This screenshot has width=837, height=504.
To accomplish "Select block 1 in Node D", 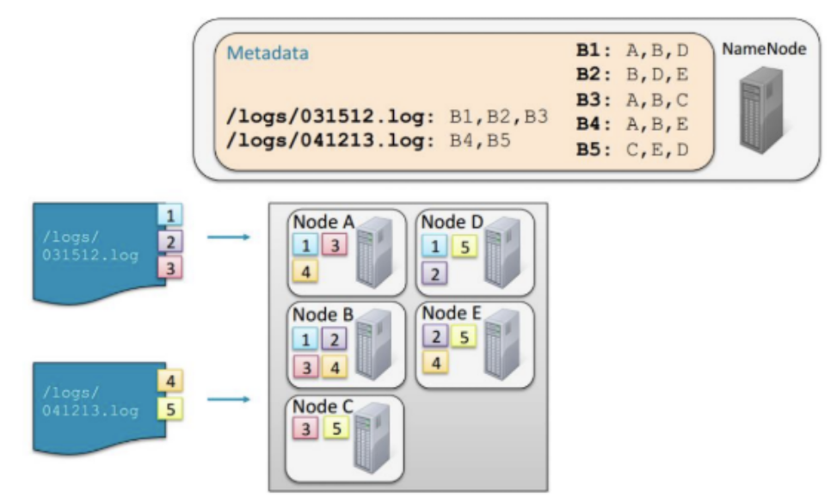I will coord(434,246).
